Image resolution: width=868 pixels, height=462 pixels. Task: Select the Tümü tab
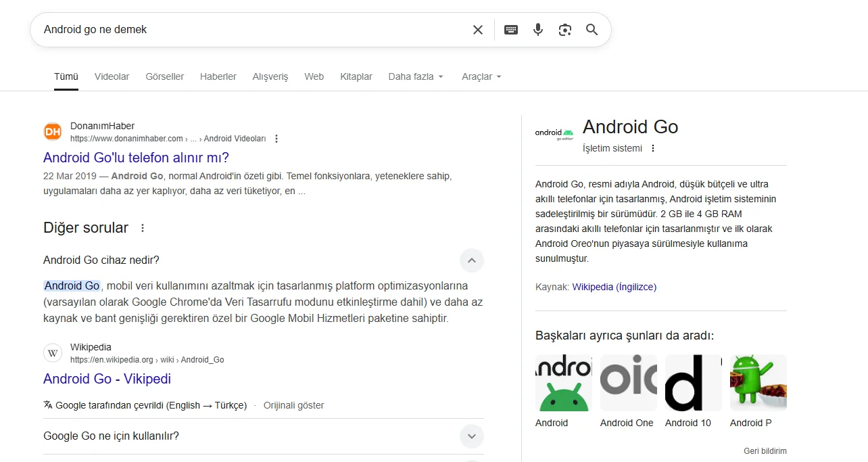[66, 76]
